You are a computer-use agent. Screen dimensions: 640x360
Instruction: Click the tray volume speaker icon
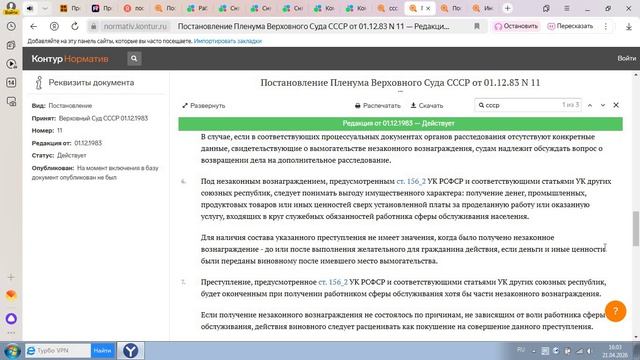coord(589,351)
